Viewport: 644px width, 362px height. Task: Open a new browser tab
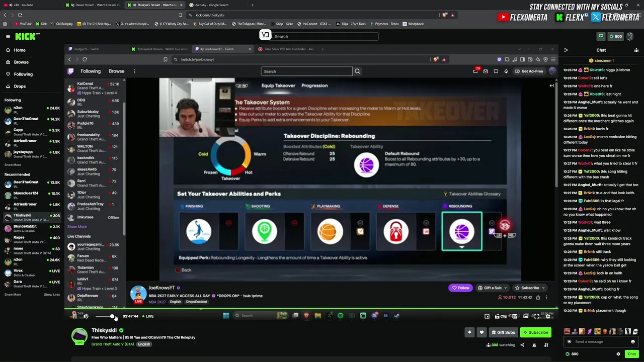[x=253, y=5]
